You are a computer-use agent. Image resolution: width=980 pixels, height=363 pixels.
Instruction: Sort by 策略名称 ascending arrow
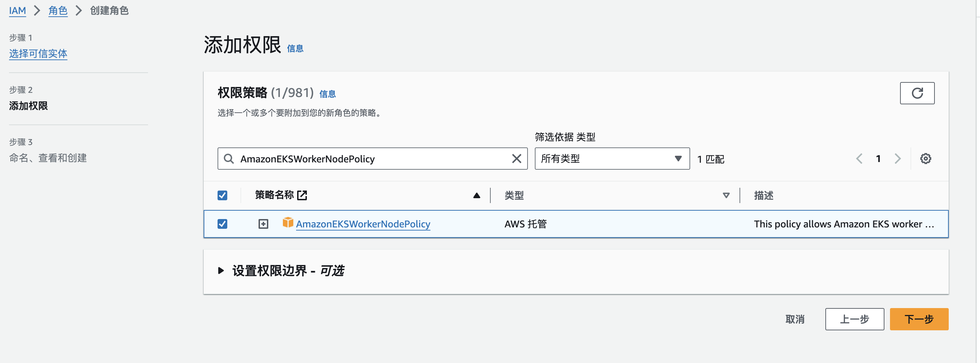pyautogui.click(x=476, y=195)
